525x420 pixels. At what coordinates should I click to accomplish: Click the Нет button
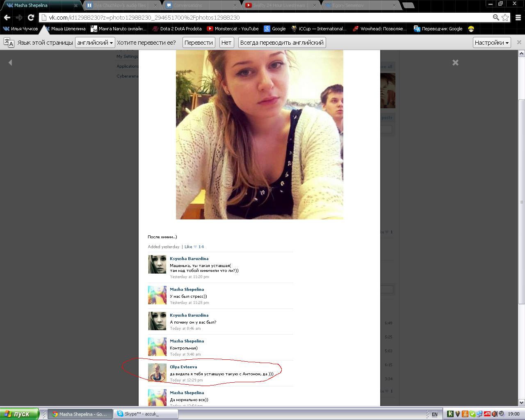(x=226, y=43)
